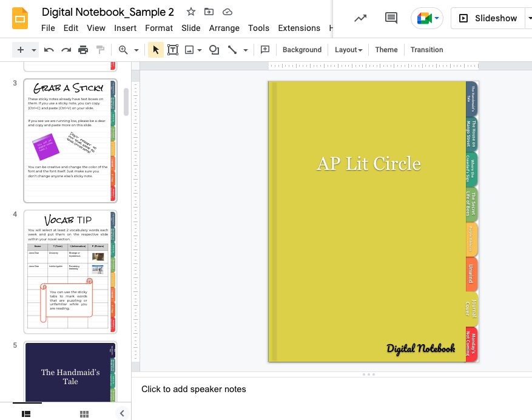532x420 pixels.
Task: Open the Format menu
Action: [x=159, y=28]
